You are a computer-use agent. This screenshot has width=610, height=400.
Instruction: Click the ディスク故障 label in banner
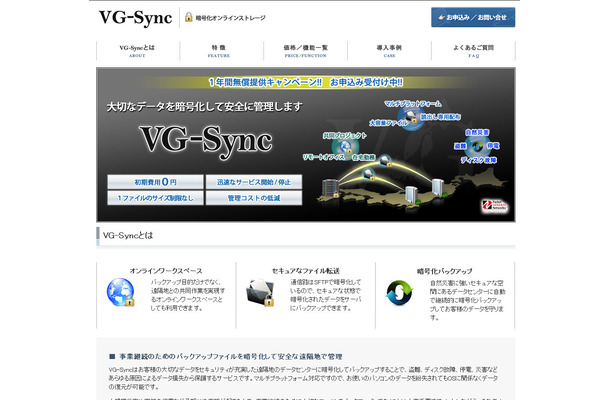[x=479, y=160]
